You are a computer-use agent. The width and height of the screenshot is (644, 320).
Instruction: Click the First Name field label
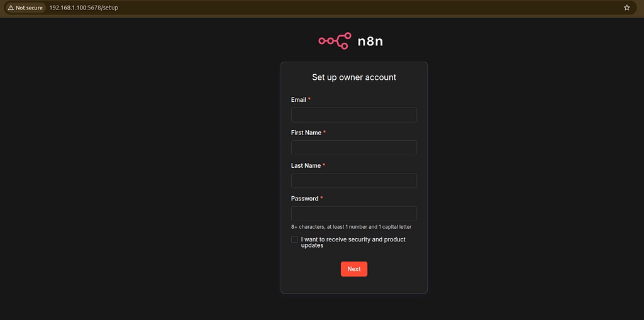click(x=306, y=133)
